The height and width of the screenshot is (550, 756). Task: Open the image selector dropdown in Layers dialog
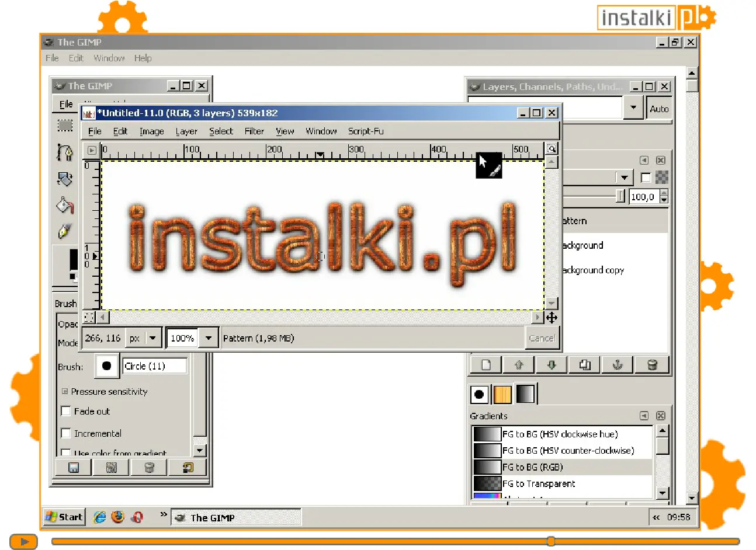click(633, 107)
